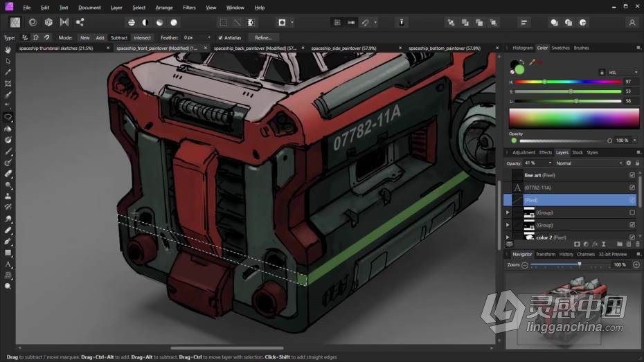Screen dimensions: 644x362
Task: Set selection Mode to New
Action: click(x=84, y=38)
